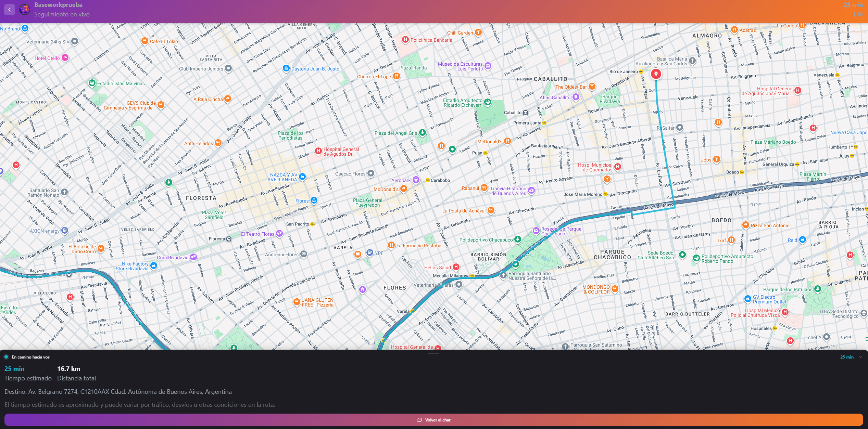Click the Museo de Esculturas Luis Perlotti icon
This screenshot has width=868, height=429.
pos(488,65)
